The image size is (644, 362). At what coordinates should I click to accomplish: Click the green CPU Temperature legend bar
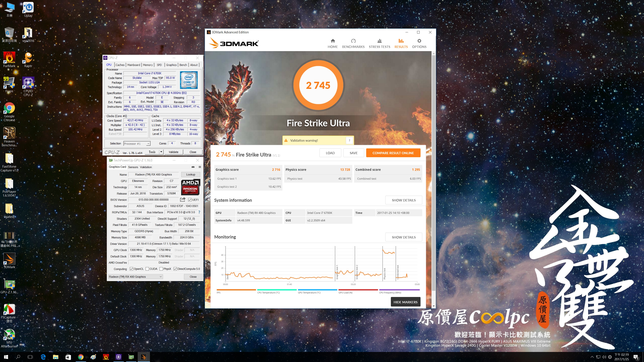pyautogui.click(x=277, y=290)
